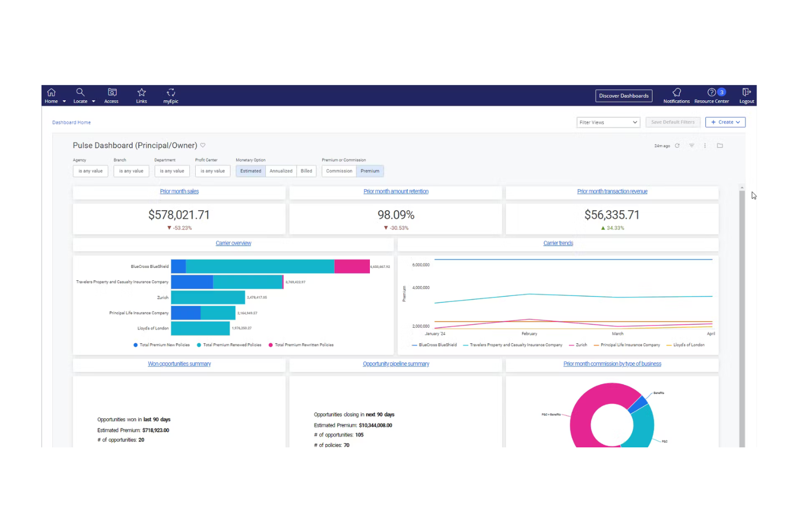Viewport: 798px width, 532px height.
Task: Open the Branch filter is any value
Action: click(x=131, y=171)
